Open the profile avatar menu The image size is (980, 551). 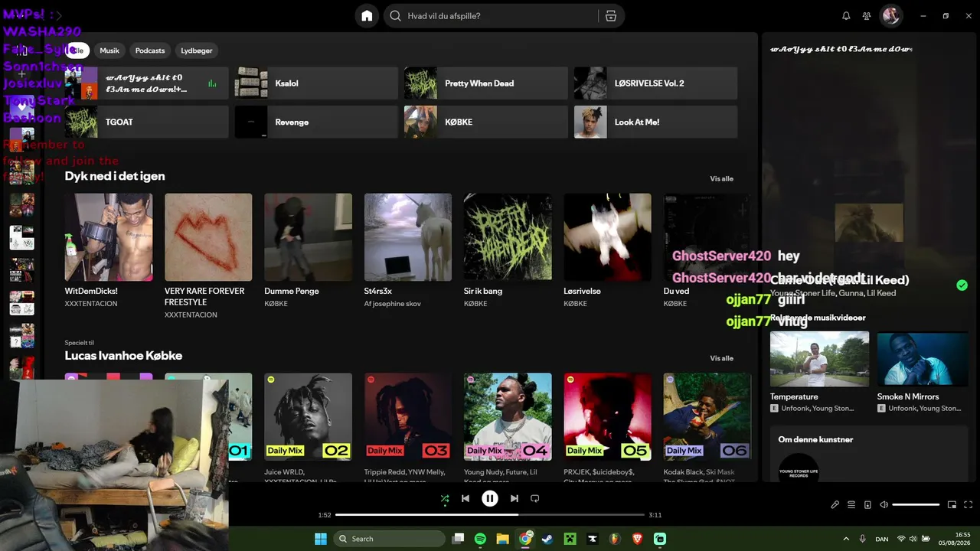(x=891, y=16)
